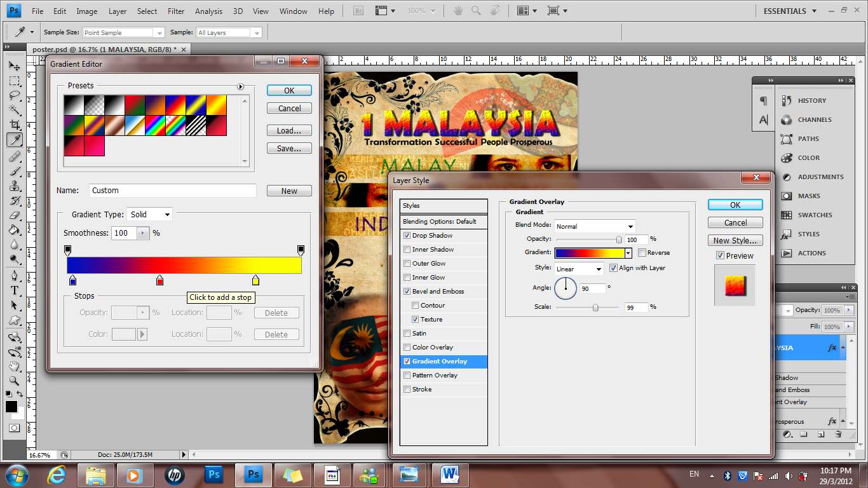Select the Rectangular Marquee tool
Viewport: 868px width, 488px height.
click(x=14, y=81)
